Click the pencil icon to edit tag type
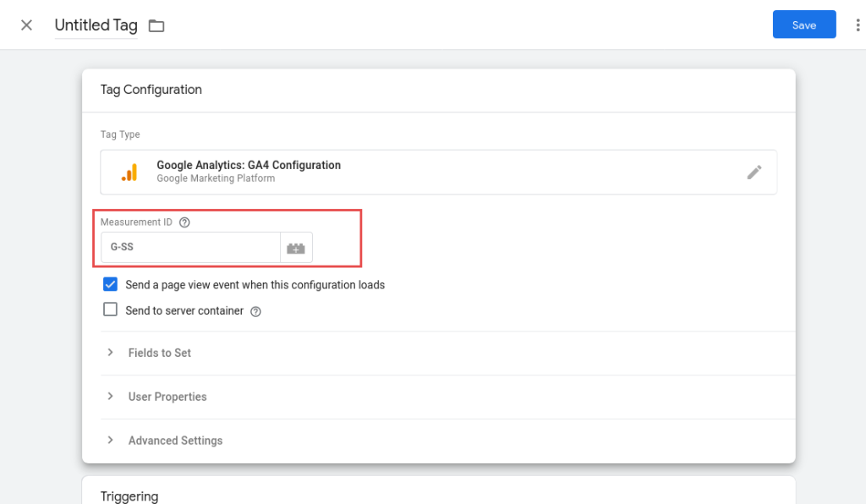The image size is (866, 504). pos(754,173)
